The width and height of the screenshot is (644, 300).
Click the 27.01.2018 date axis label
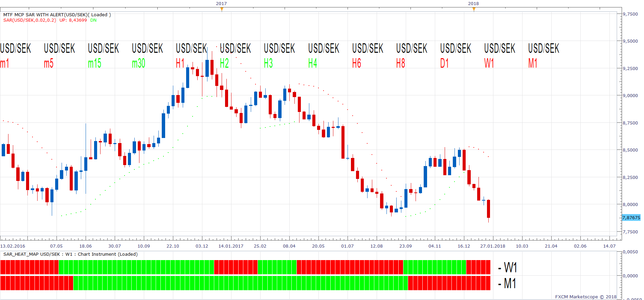(x=493, y=246)
